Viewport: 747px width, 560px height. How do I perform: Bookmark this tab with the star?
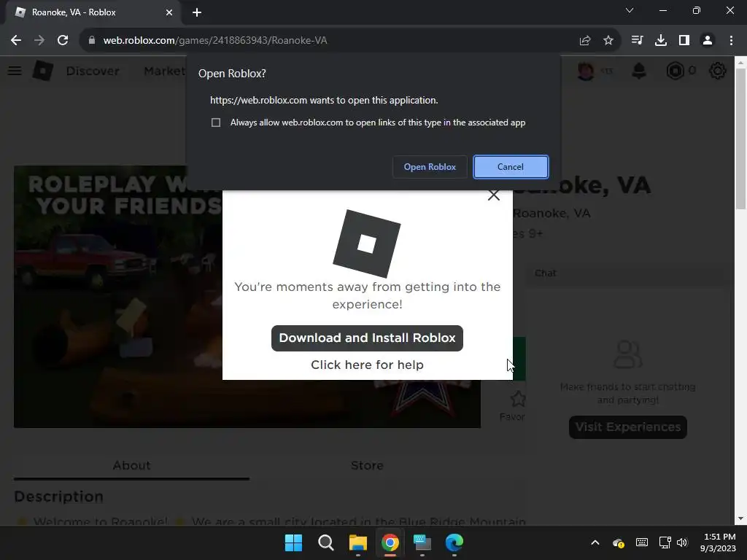608,41
